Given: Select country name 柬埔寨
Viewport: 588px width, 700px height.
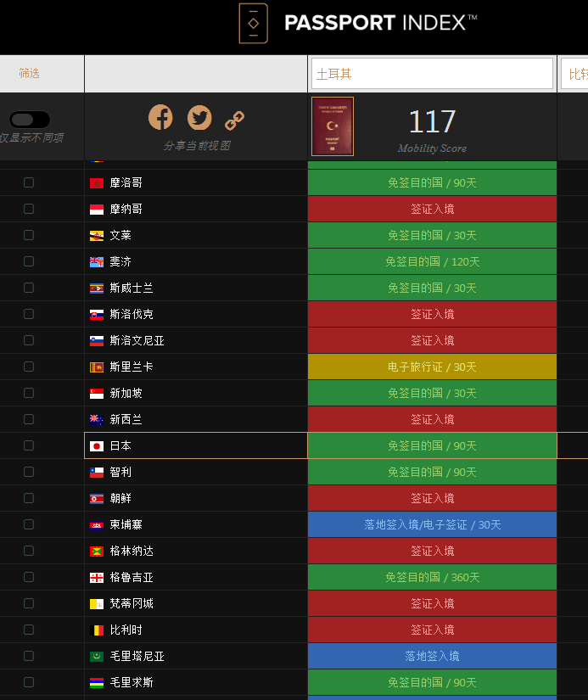Looking at the screenshot, I should [126, 525].
